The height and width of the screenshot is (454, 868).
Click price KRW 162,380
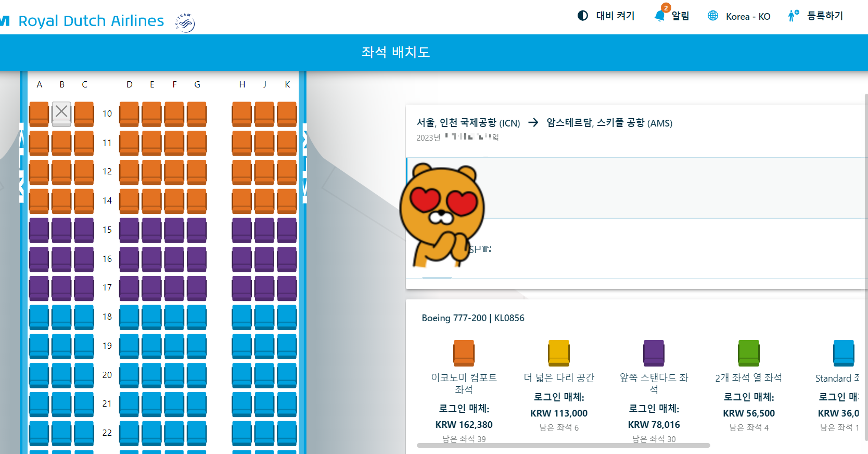tap(464, 425)
